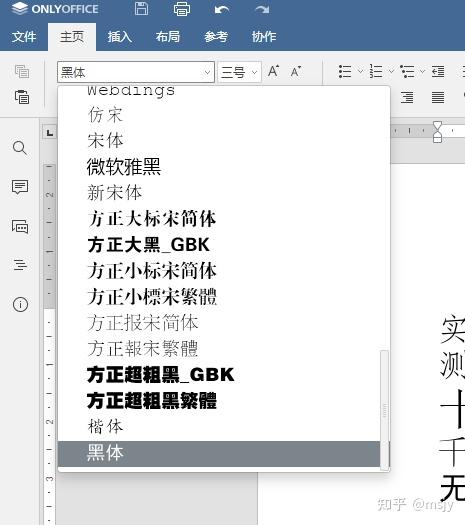The width and height of the screenshot is (465, 525).
Task: Click inside the font name input field
Action: tap(131, 72)
